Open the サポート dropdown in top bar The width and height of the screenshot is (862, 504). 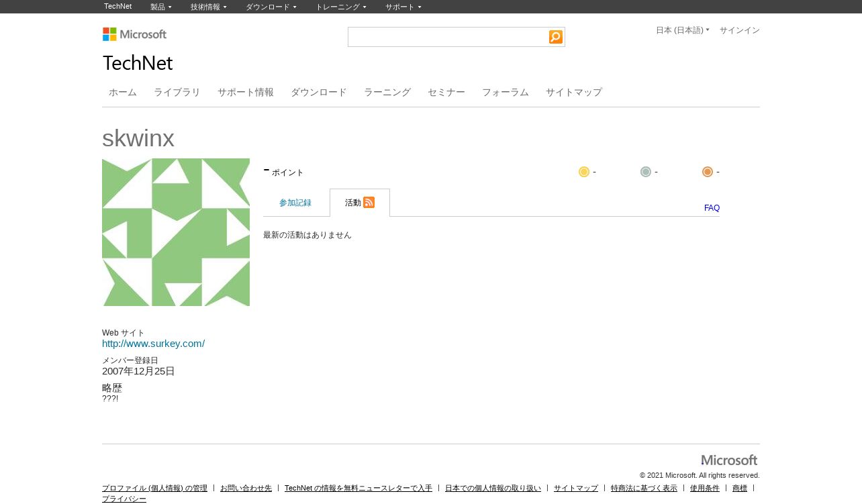(403, 7)
